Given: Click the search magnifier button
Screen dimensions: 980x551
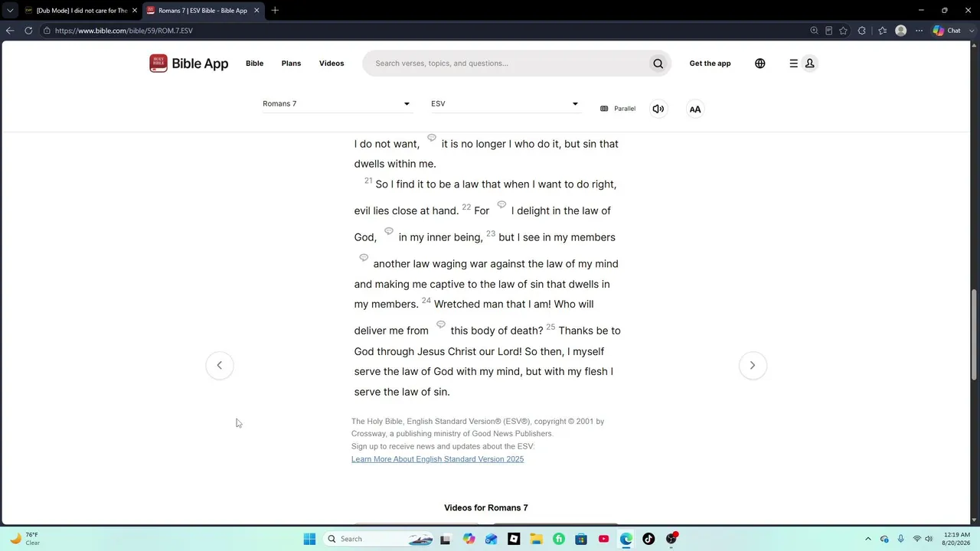Looking at the screenshot, I should pos(658,64).
